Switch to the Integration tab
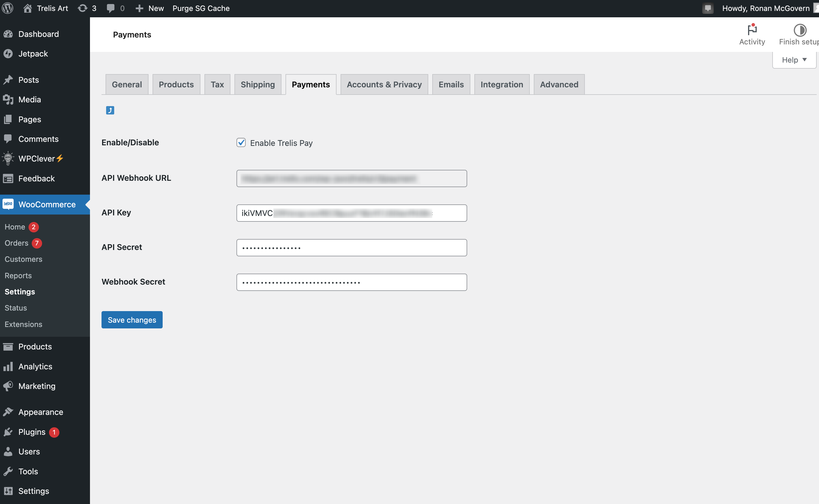Screen dimensions: 819x504 click(502, 84)
